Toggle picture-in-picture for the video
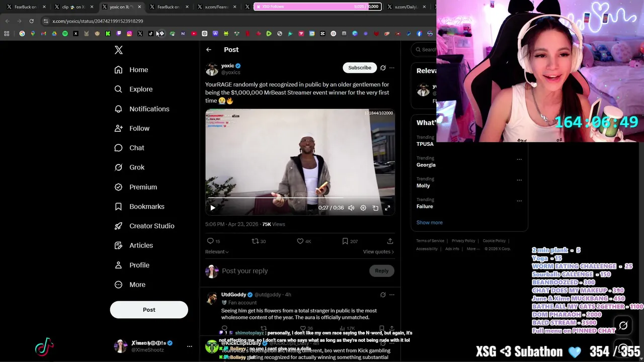This screenshot has height=362, width=644. pos(375,208)
